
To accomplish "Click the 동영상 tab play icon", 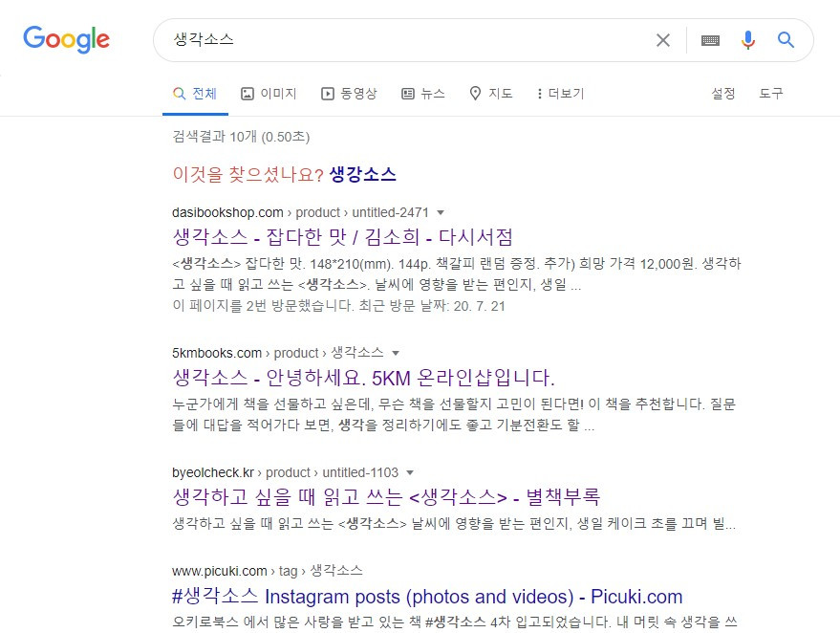I will pos(328,94).
